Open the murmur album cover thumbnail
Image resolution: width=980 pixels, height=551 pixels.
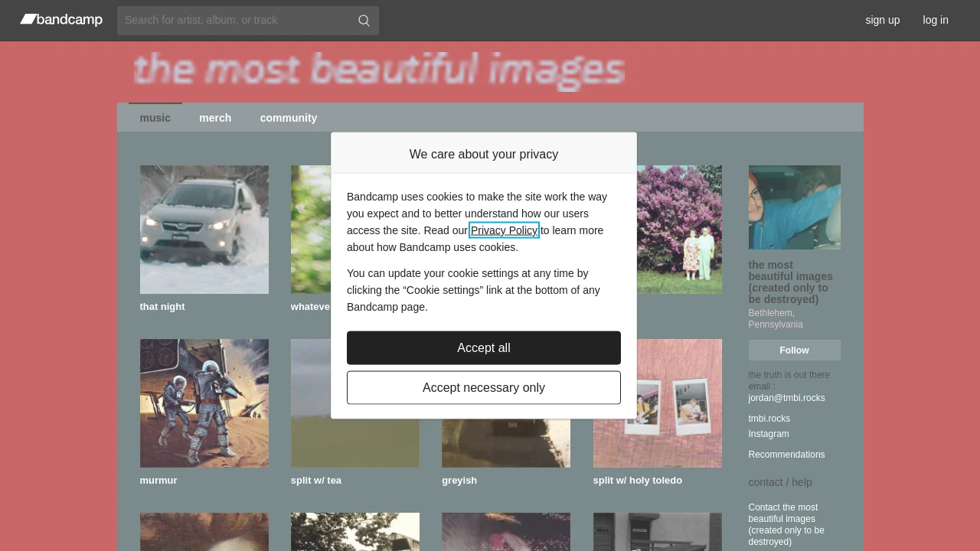(x=204, y=403)
